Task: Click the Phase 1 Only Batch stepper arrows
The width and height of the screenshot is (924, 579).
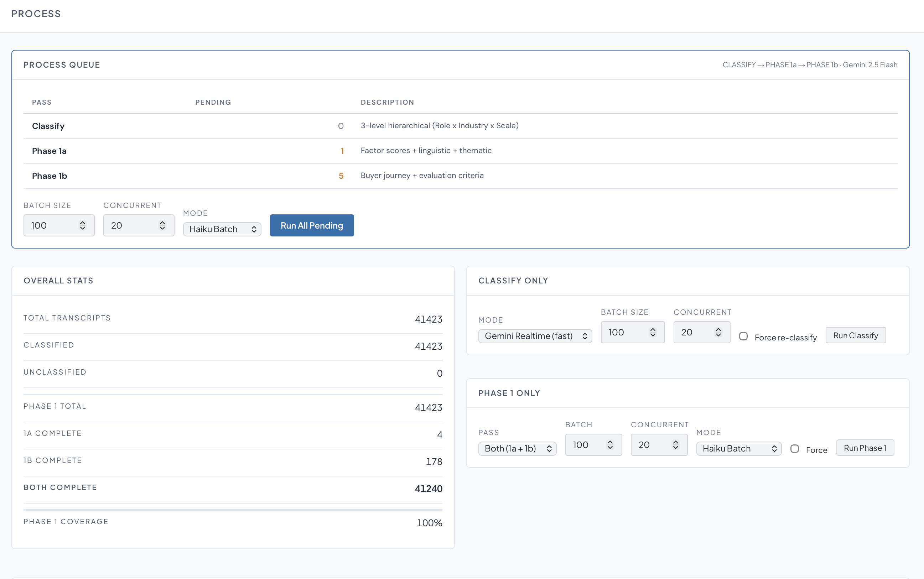Action: pyautogui.click(x=610, y=445)
